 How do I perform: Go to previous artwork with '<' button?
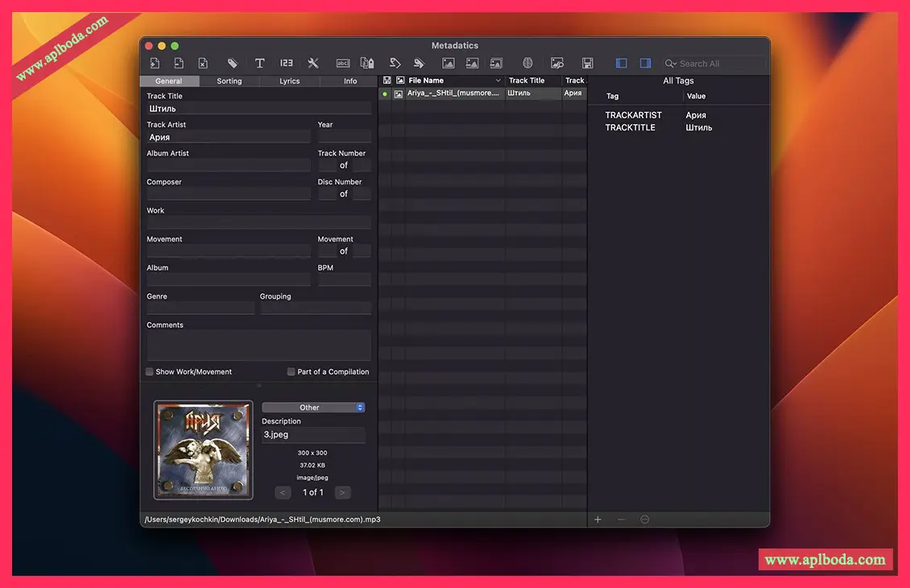(x=283, y=492)
